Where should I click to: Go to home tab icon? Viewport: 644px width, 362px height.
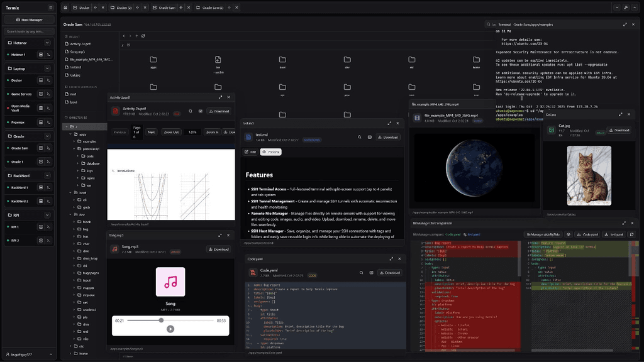pos(66,8)
